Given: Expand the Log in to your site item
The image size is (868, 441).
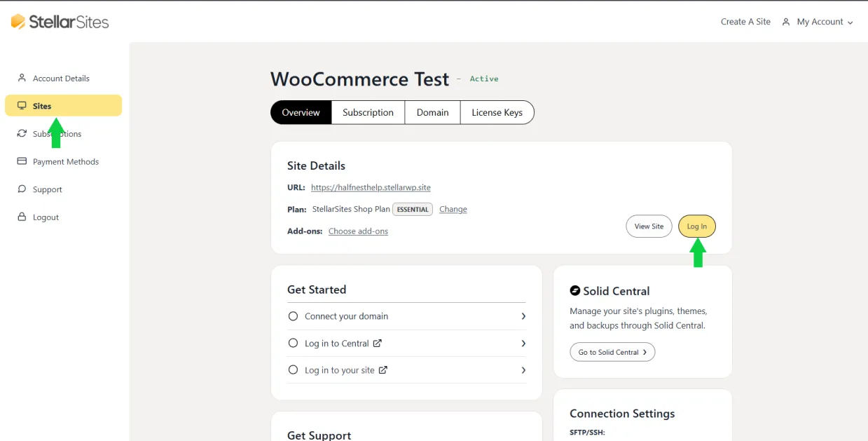Looking at the screenshot, I should pos(523,370).
